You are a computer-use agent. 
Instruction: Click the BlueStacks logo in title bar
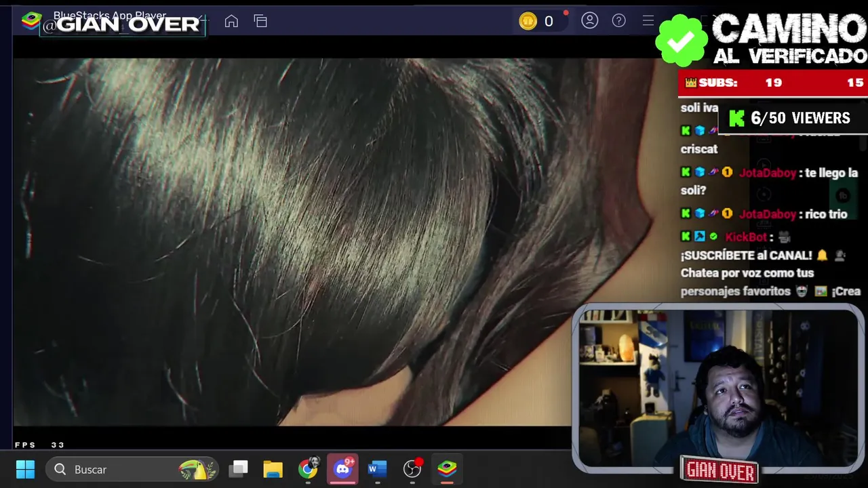tap(31, 21)
